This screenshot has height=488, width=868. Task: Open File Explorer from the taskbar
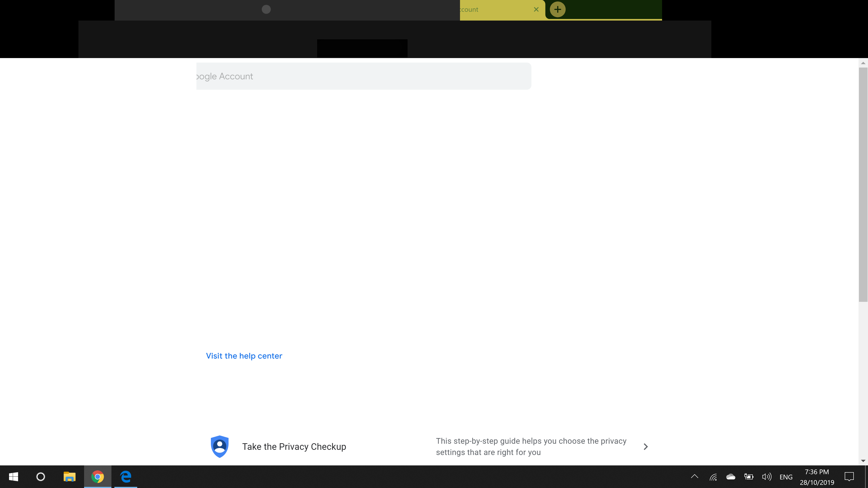coord(69,476)
